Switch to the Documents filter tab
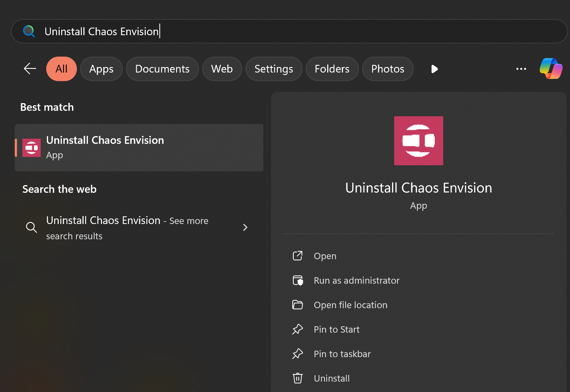The width and height of the screenshot is (570, 392). 162,69
